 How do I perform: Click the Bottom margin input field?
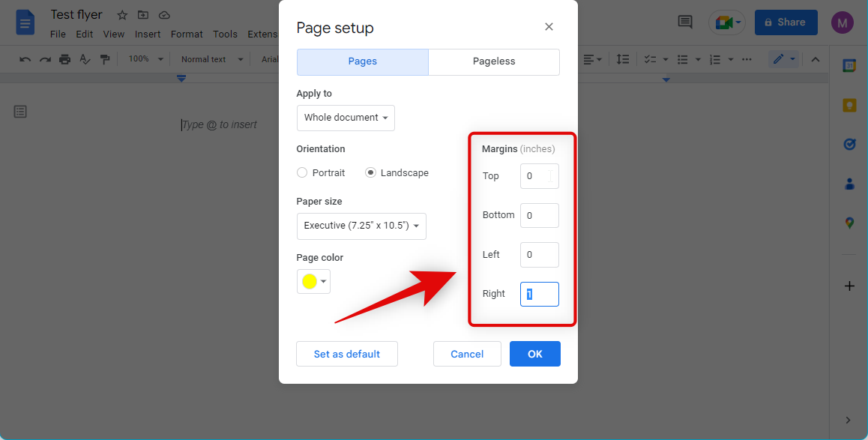tap(539, 215)
